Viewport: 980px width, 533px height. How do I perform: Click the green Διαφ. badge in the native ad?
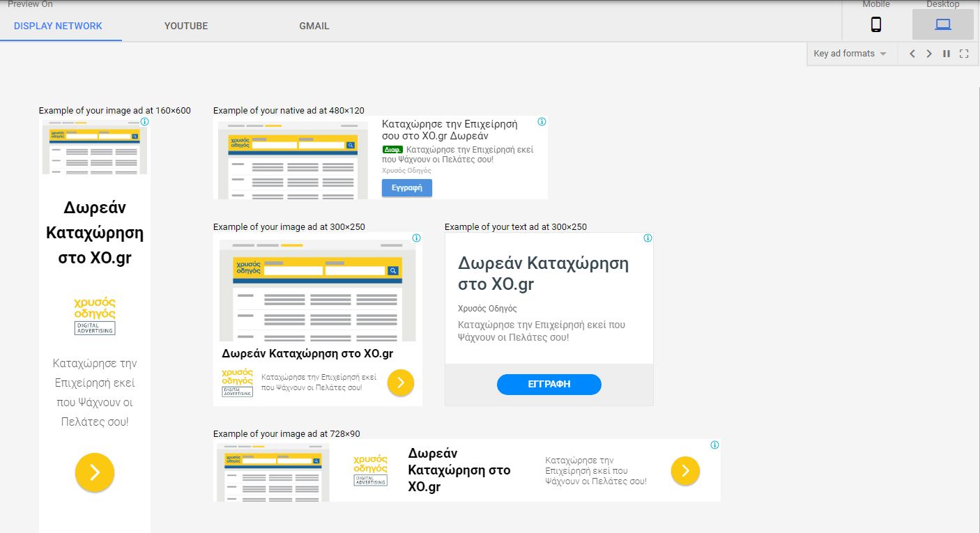pyautogui.click(x=392, y=149)
